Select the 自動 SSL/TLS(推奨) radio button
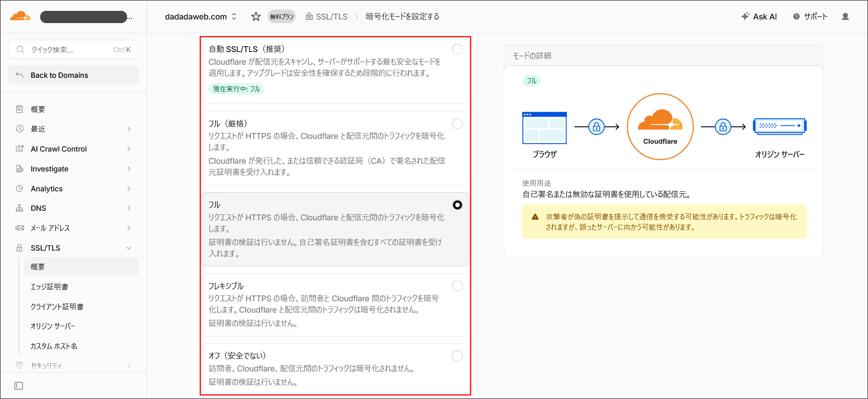The image size is (868, 399). point(458,49)
